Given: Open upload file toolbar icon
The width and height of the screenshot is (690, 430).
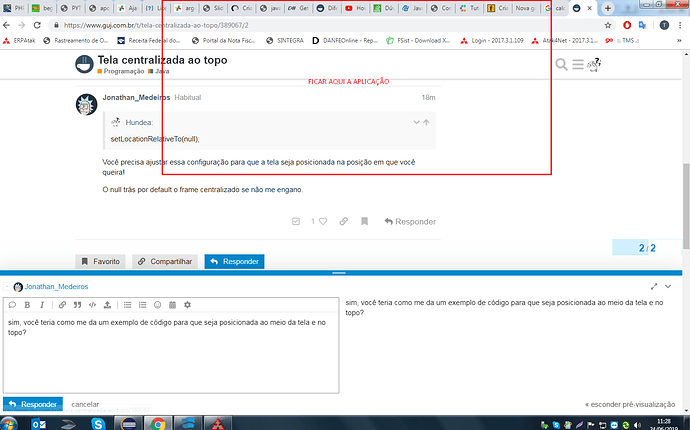Looking at the screenshot, I should click(x=107, y=305).
